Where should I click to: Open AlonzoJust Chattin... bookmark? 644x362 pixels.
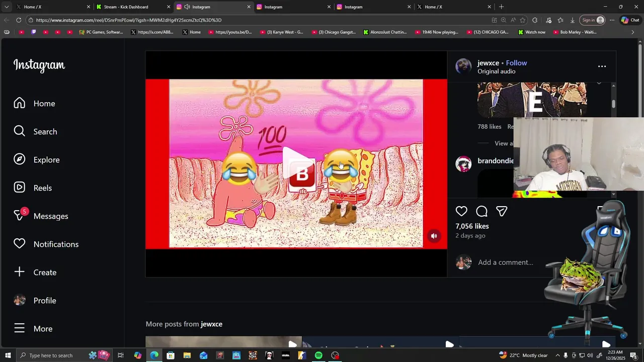click(x=385, y=32)
